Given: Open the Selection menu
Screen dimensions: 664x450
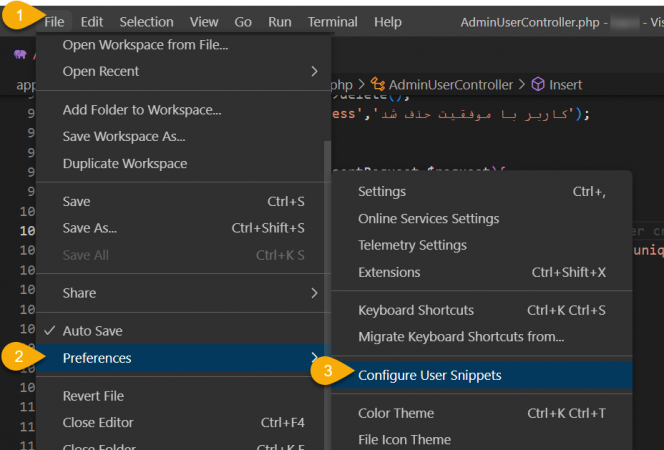Looking at the screenshot, I should click(x=146, y=22).
